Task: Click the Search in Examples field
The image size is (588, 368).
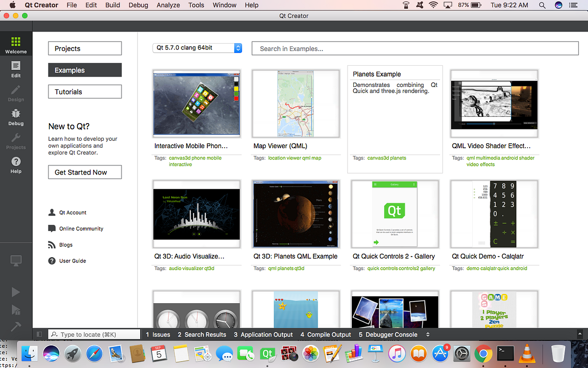Action: pyautogui.click(x=415, y=49)
